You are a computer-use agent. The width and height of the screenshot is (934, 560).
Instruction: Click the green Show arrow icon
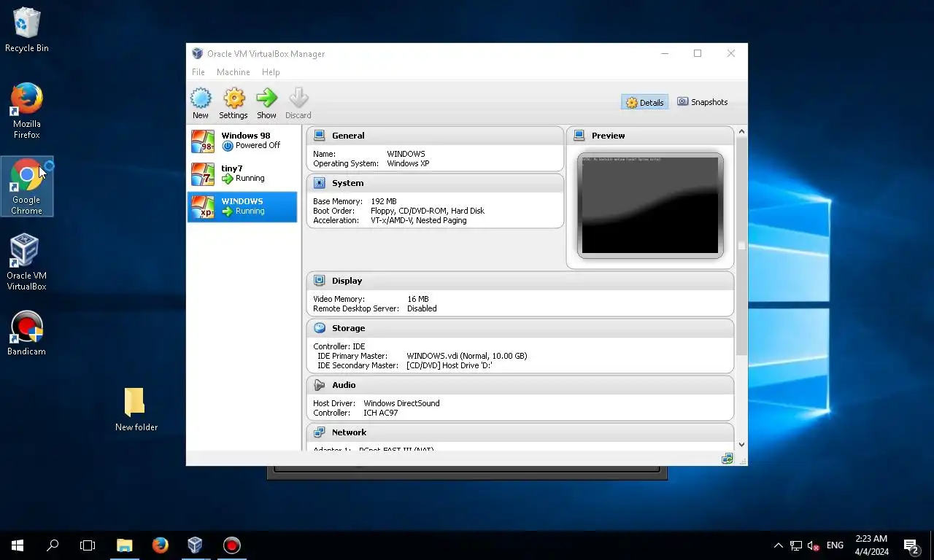pyautogui.click(x=267, y=98)
